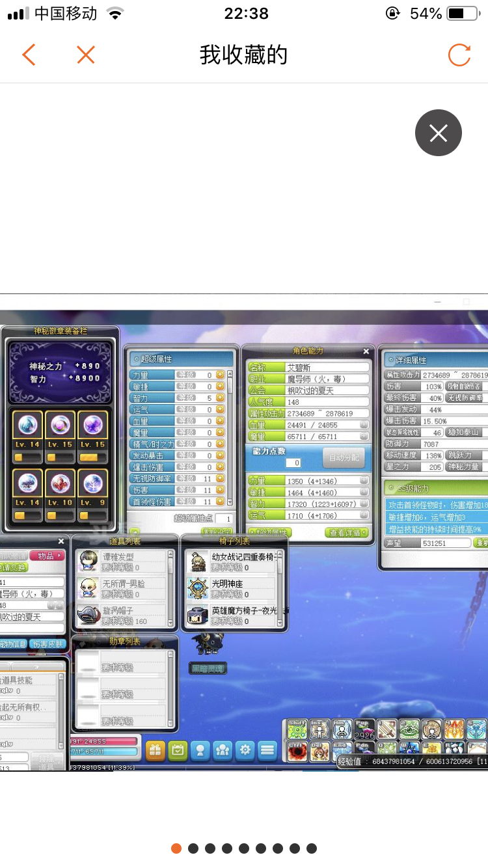
Task: Click the 能力点数 value field
Action: pyautogui.click(x=293, y=463)
